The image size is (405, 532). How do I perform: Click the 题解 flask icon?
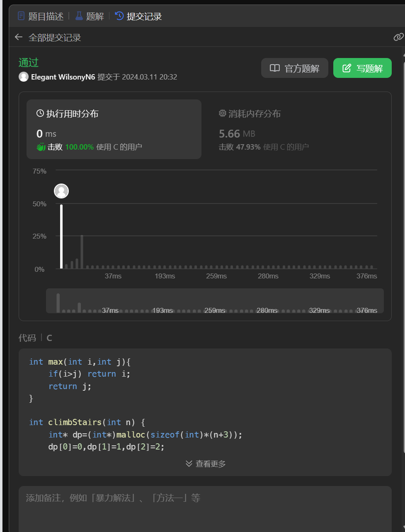click(x=79, y=16)
